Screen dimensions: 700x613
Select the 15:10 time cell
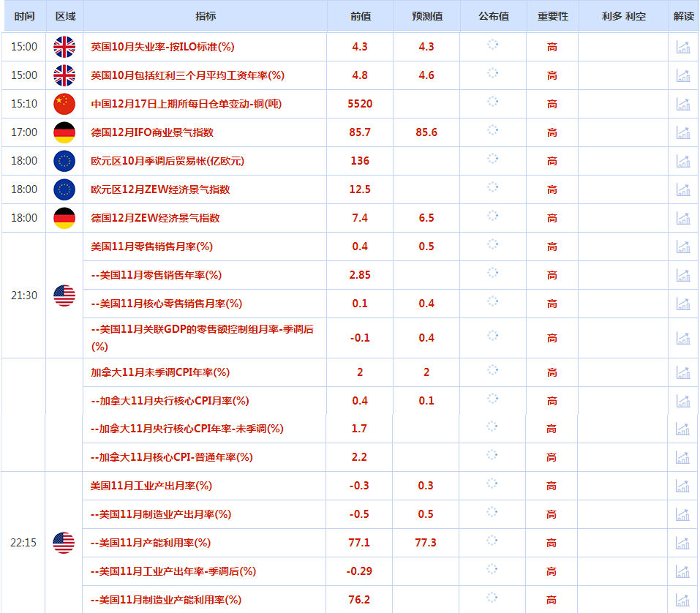(x=24, y=104)
